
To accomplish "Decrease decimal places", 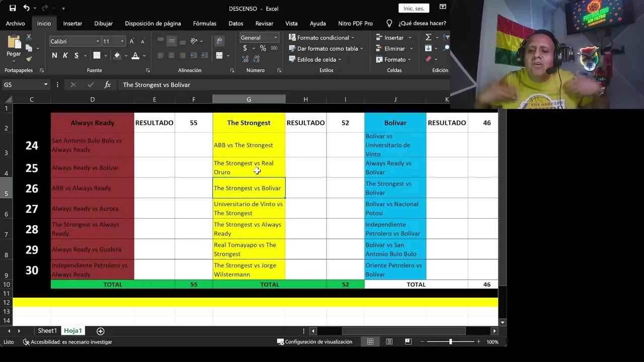I will tap(257, 59).
